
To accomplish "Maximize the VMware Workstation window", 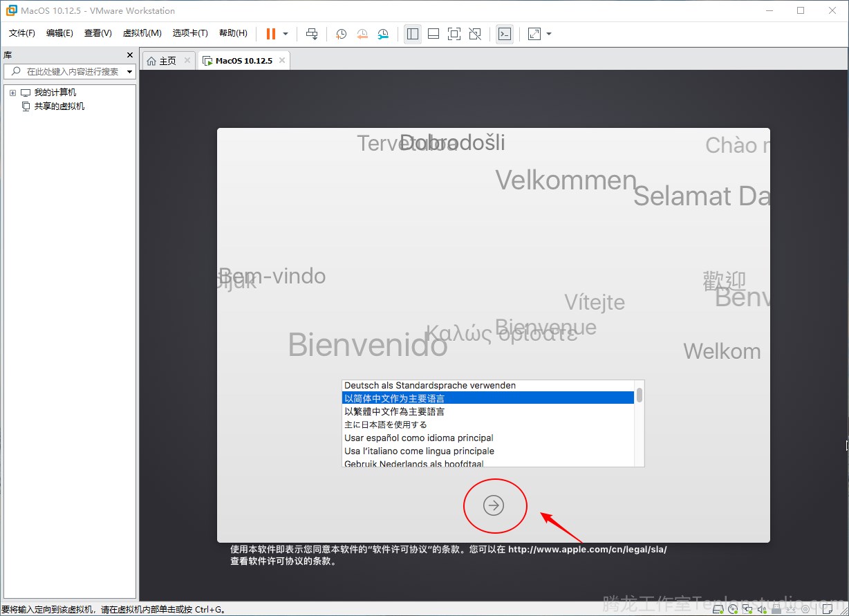I will 801,10.
